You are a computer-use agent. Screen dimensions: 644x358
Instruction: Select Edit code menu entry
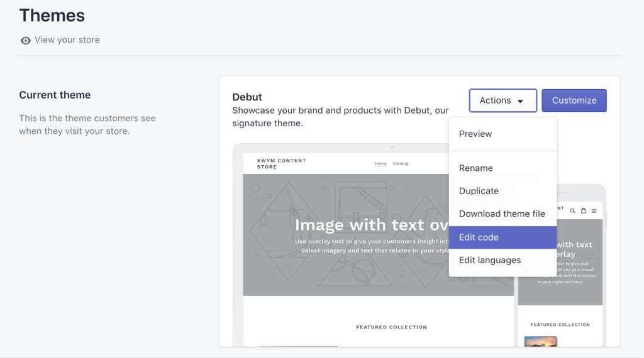502,237
